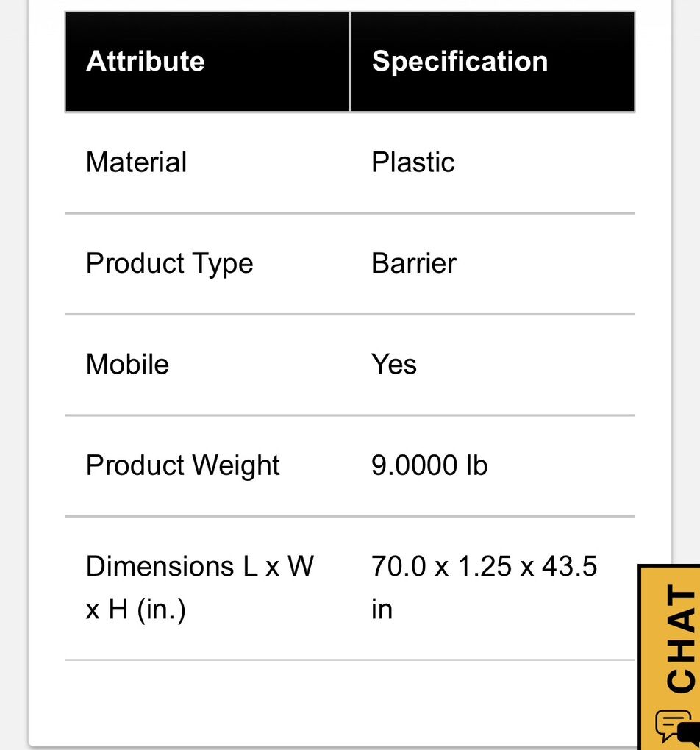Click the Product Type label
The image size is (700, 750).
(x=169, y=264)
